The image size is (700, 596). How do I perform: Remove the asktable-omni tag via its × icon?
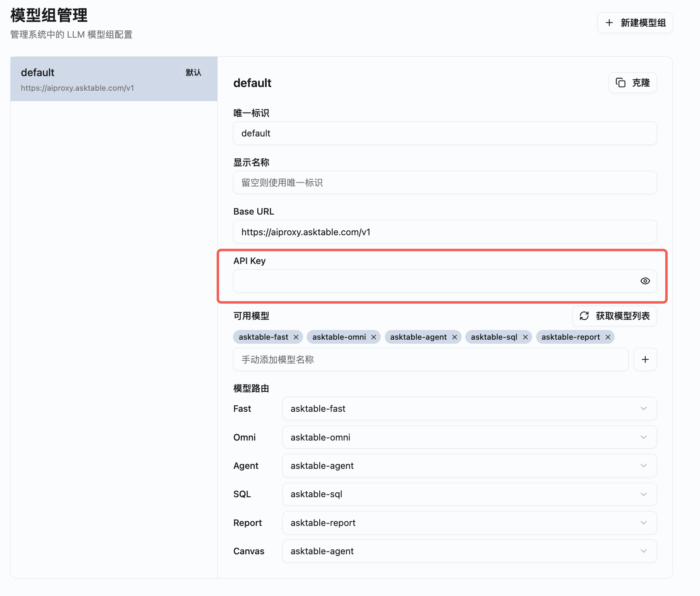pyautogui.click(x=373, y=336)
